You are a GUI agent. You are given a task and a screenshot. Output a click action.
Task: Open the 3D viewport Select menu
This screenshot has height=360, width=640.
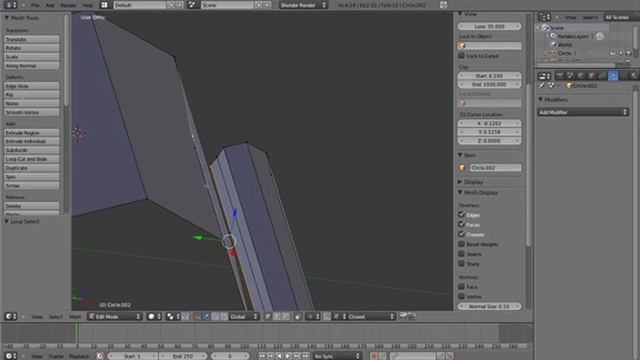click(x=56, y=317)
